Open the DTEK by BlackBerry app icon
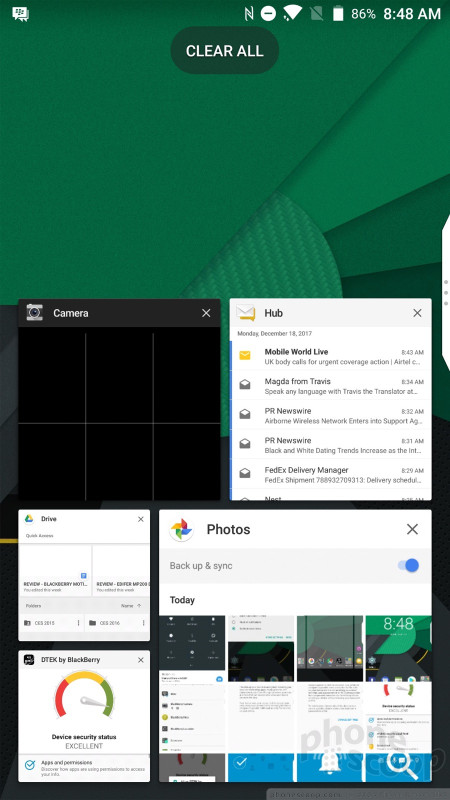This screenshot has height=800, width=450. [x=30, y=660]
